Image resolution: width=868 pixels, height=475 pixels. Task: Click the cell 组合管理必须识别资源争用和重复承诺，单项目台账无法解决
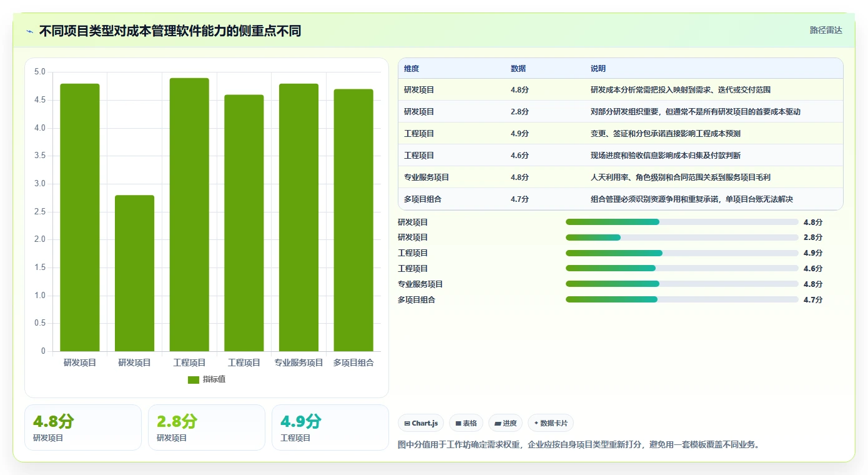692,199
